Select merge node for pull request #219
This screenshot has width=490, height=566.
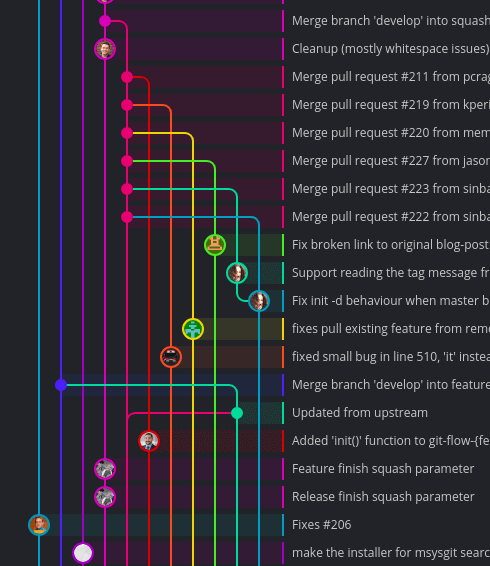click(x=127, y=105)
